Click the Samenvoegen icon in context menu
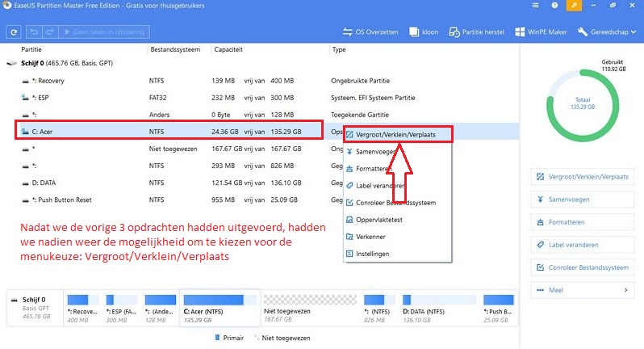This screenshot has height=349, width=644. (349, 152)
